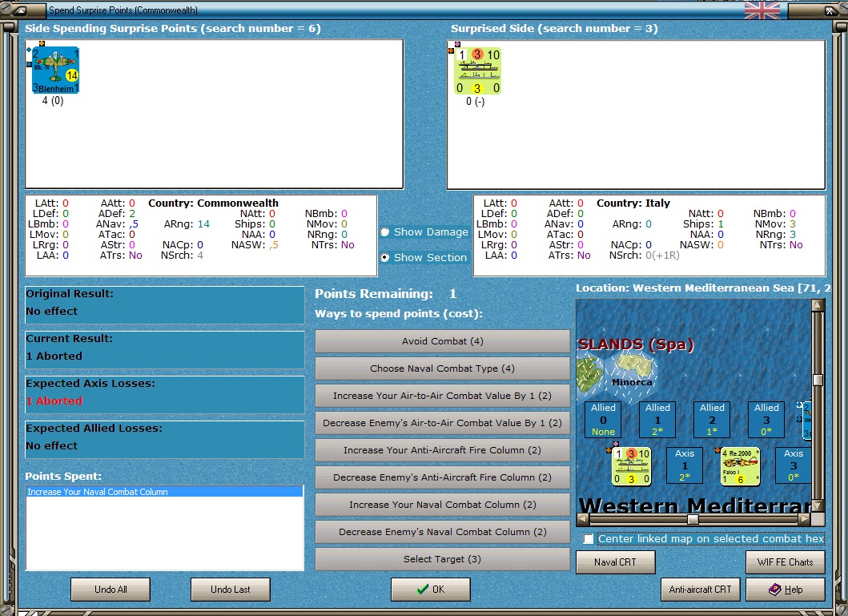Select the Allied 2 sea box
The height and width of the screenshot is (616, 848).
pyautogui.click(x=712, y=420)
